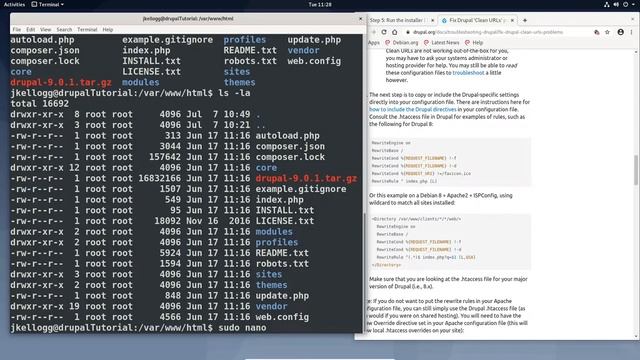Screen dimensions: 640x360
Task: Open the terminal Help menu
Action: pyautogui.click(x=108, y=29)
